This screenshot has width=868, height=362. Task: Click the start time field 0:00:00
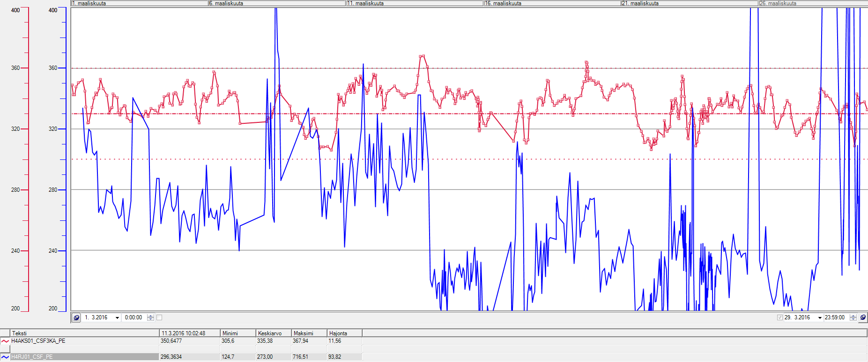coord(134,317)
